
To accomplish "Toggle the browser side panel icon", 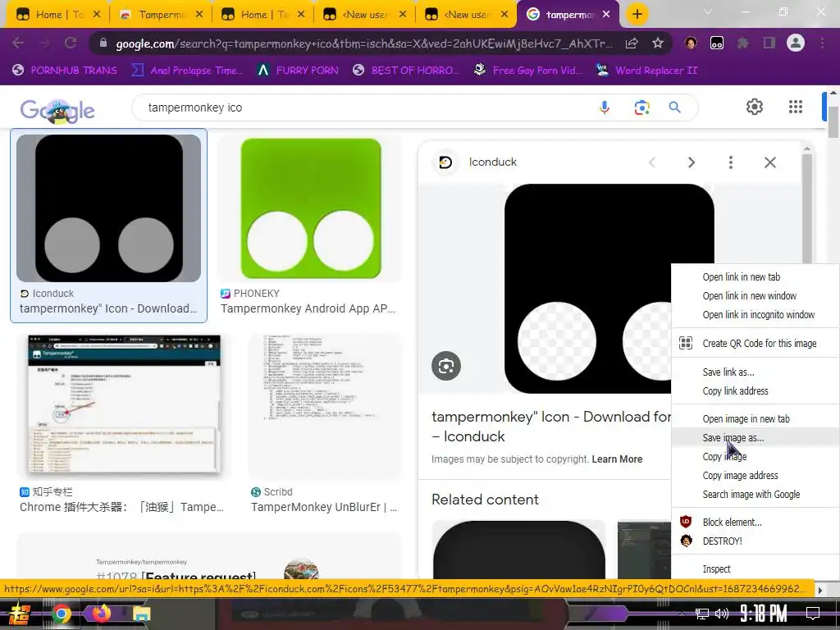I will tap(769, 43).
